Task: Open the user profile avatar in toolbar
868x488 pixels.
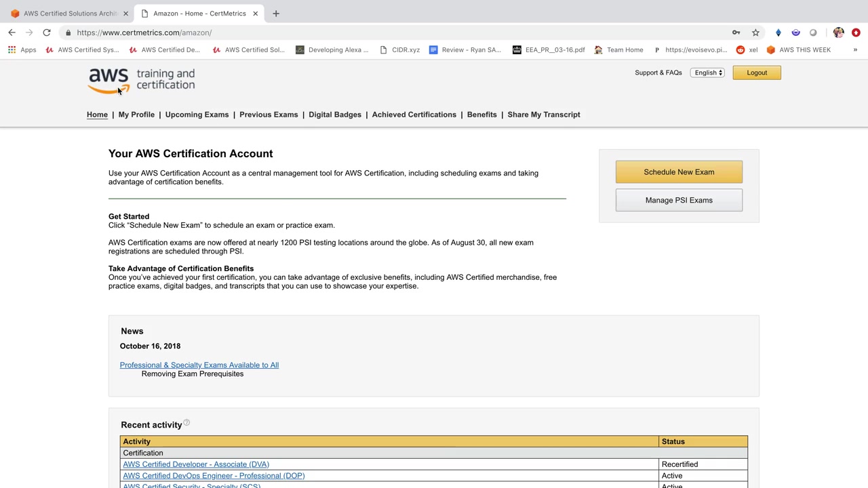Action: [839, 33]
